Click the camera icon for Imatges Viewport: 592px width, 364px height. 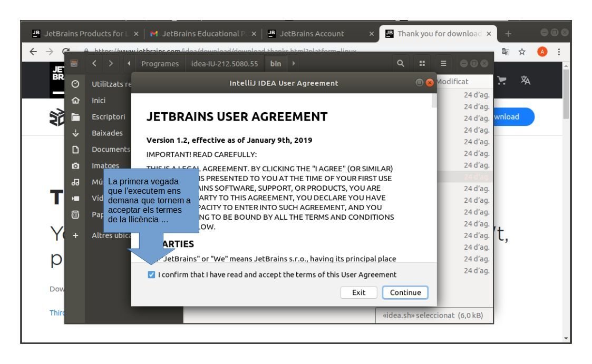tap(75, 165)
